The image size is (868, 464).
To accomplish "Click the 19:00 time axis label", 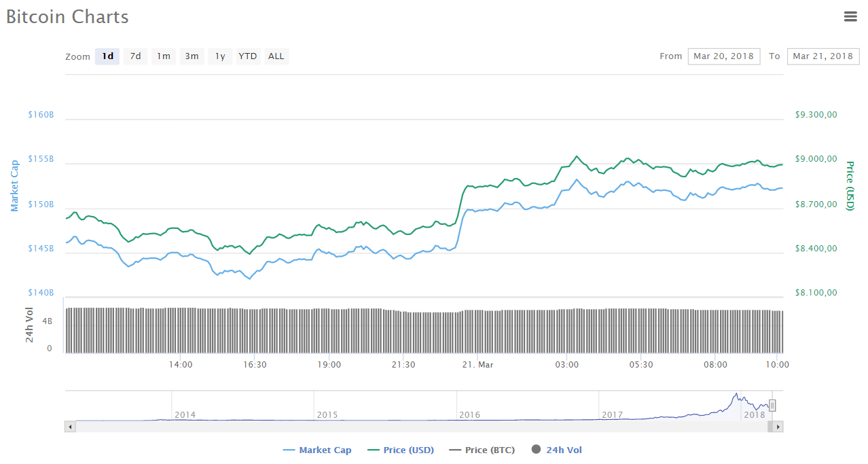I will [x=329, y=365].
